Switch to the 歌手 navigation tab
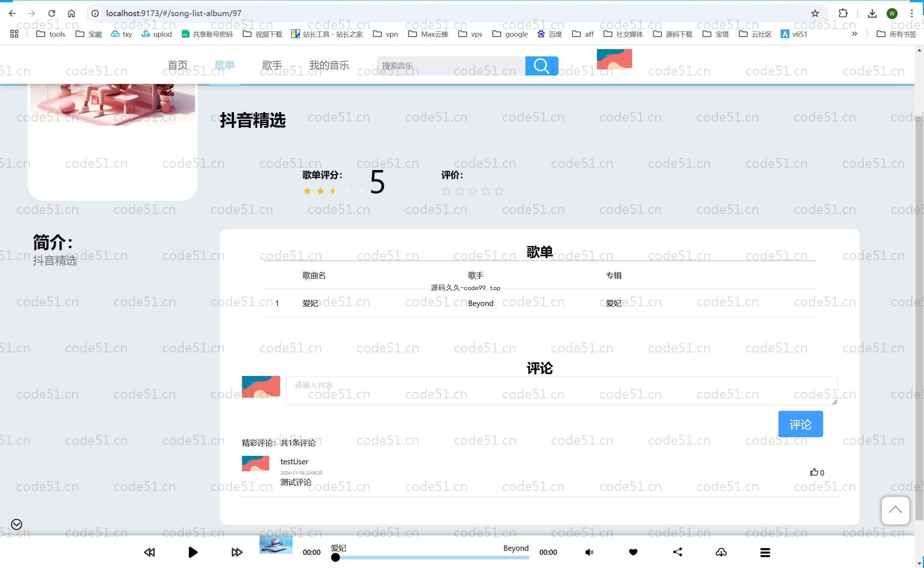Viewport: 924px width, 568px height. (x=272, y=65)
